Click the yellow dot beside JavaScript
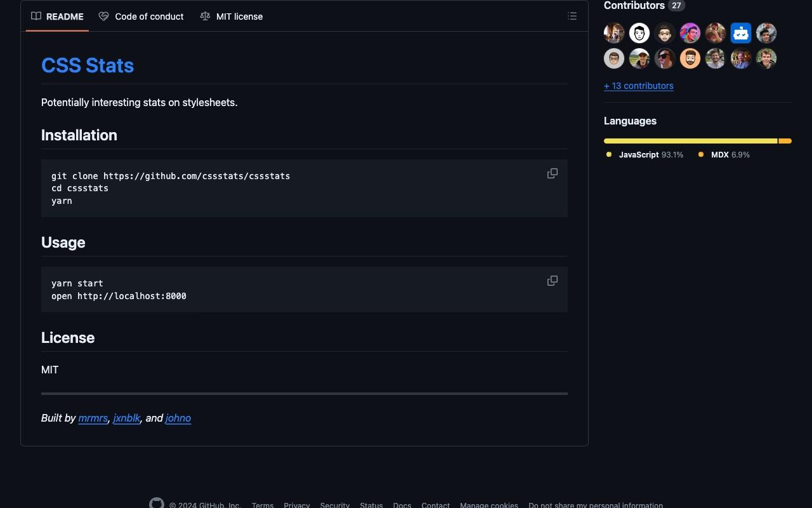Screen dimensions: 812x508 (609, 154)
